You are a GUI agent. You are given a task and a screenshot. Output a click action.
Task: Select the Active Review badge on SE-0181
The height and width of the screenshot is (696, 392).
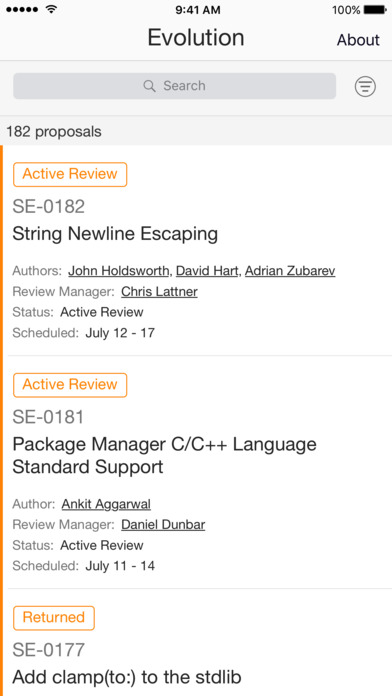(70, 385)
